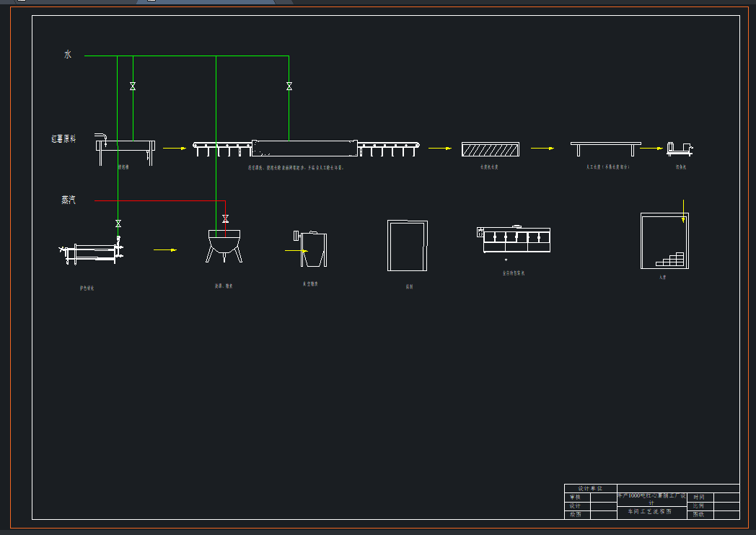Select the 蒸汽 label
Viewport: 756px width, 535px height.
[69, 200]
